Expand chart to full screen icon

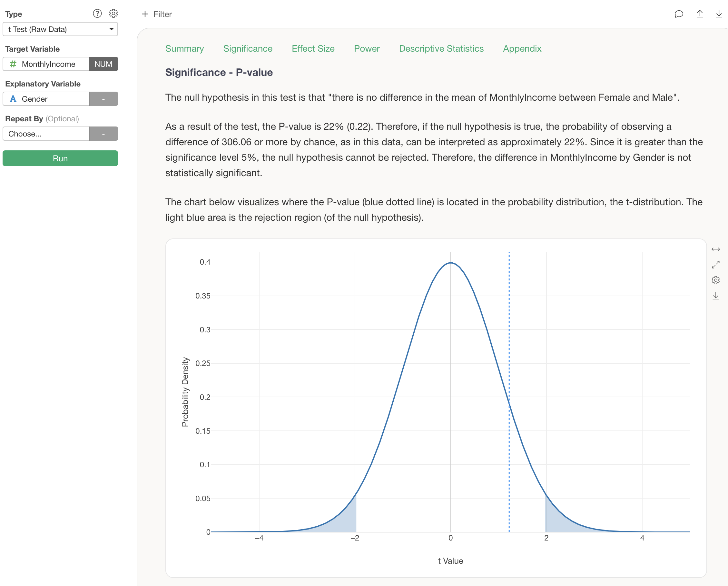pos(715,265)
